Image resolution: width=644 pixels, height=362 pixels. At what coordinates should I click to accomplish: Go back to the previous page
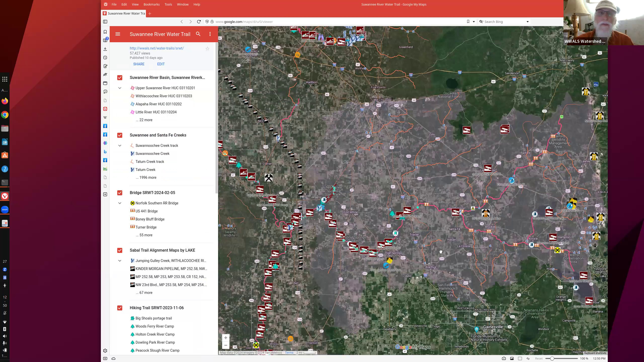point(182,22)
